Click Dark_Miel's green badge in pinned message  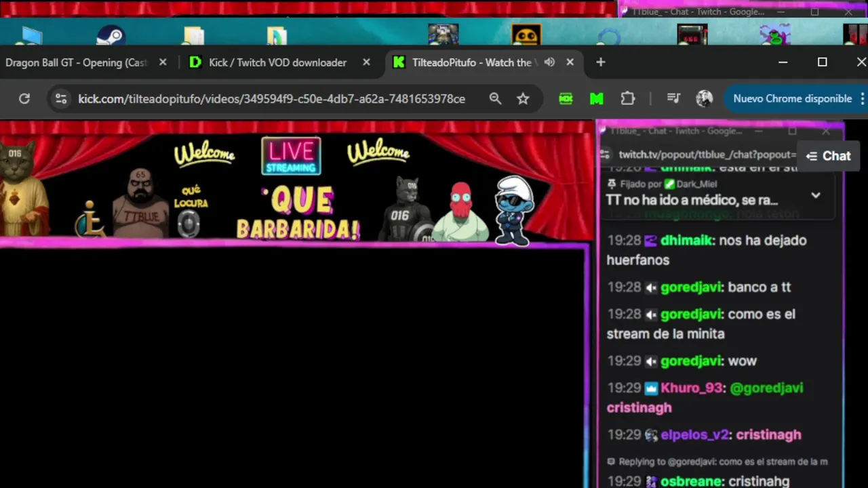669,184
